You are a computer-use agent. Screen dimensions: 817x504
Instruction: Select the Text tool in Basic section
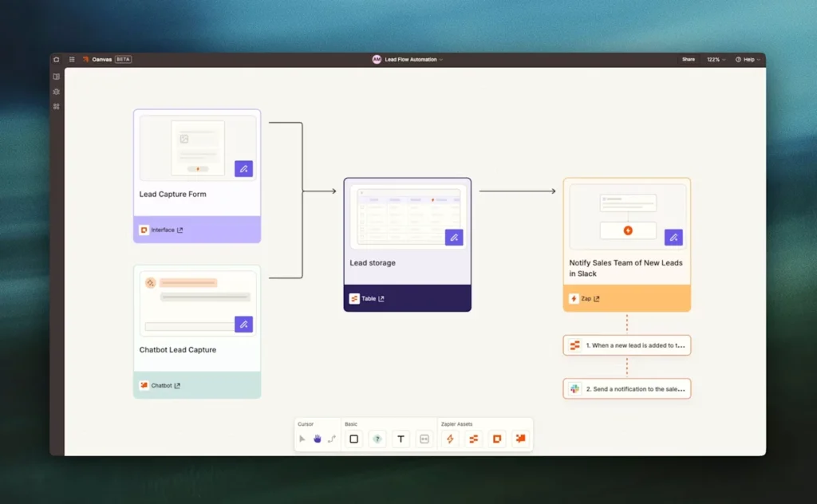pyautogui.click(x=400, y=439)
